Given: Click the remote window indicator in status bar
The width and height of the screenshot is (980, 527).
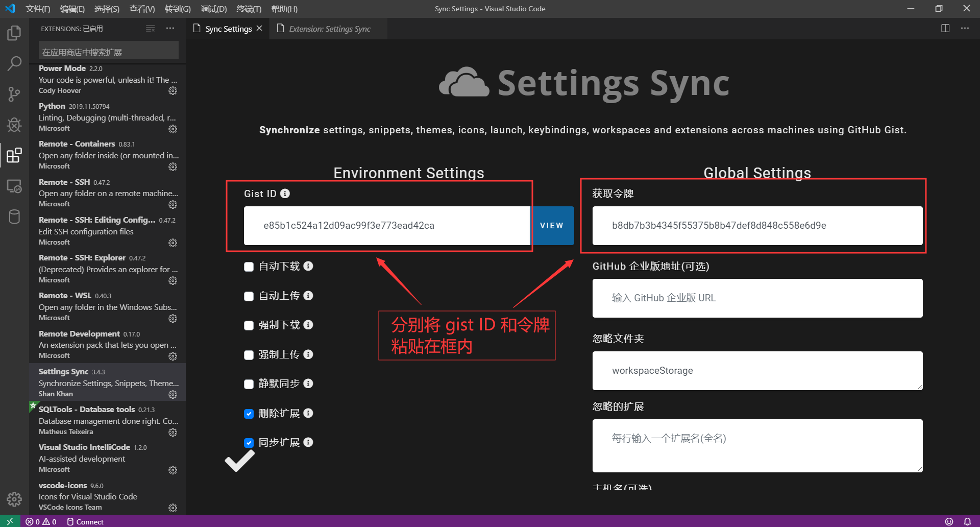Looking at the screenshot, I should click(10, 521).
